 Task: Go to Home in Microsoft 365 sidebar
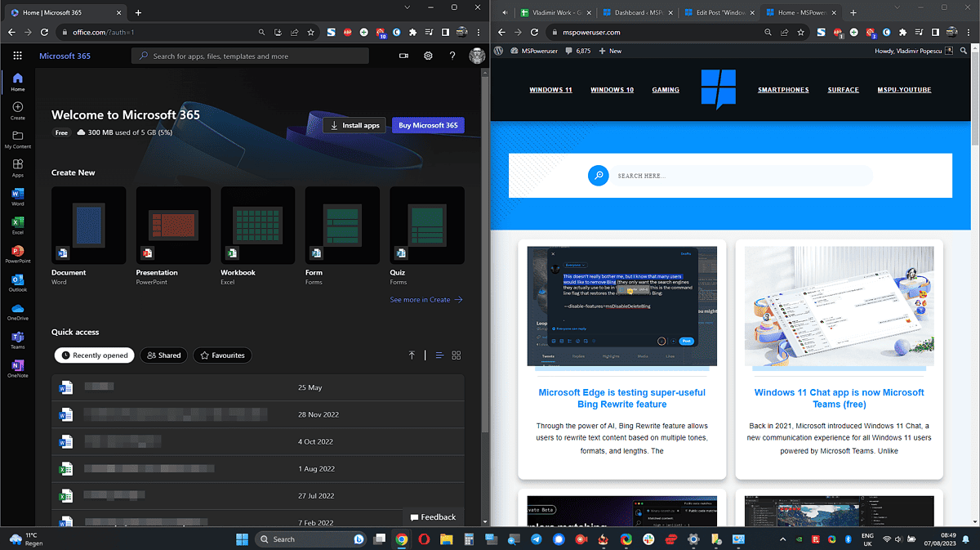coord(18,82)
